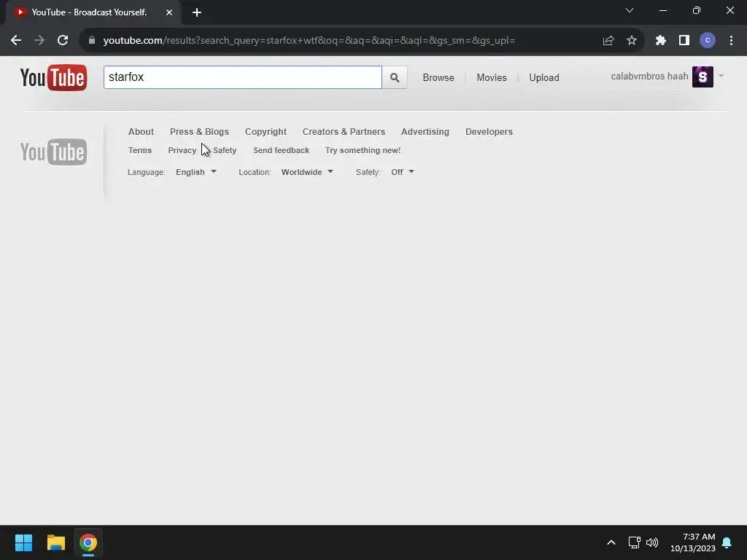Open the network status icon

[634, 542]
